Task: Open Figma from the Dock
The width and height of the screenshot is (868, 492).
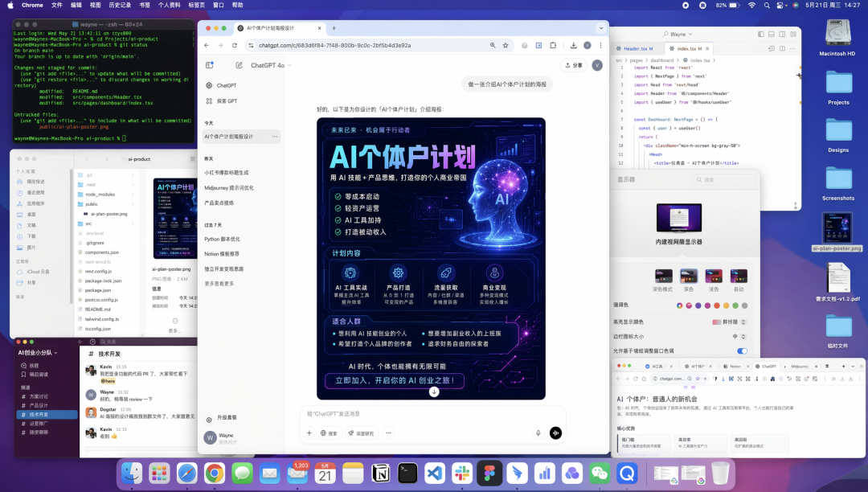Action: click(x=489, y=474)
